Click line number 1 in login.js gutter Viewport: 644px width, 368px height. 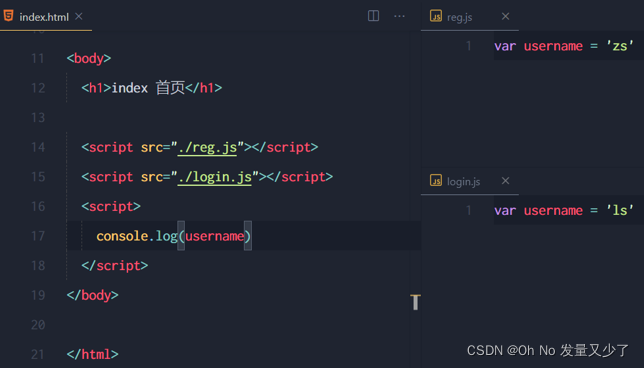(x=469, y=210)
